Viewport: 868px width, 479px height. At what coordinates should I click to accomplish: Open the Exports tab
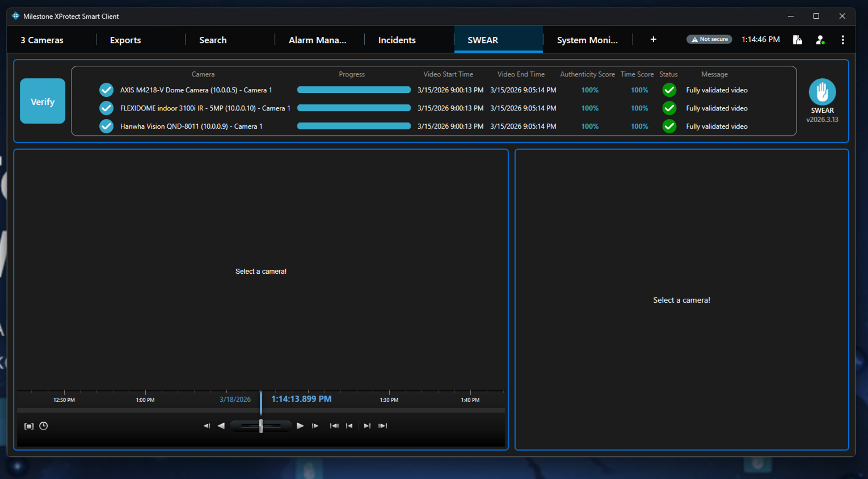pyautogui.click(x=125, y=40)
